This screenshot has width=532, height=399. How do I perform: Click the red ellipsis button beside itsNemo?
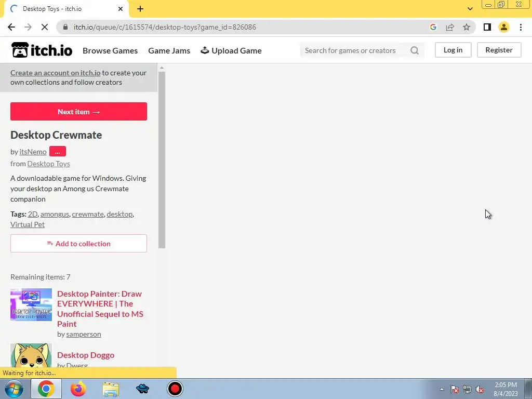57,151
